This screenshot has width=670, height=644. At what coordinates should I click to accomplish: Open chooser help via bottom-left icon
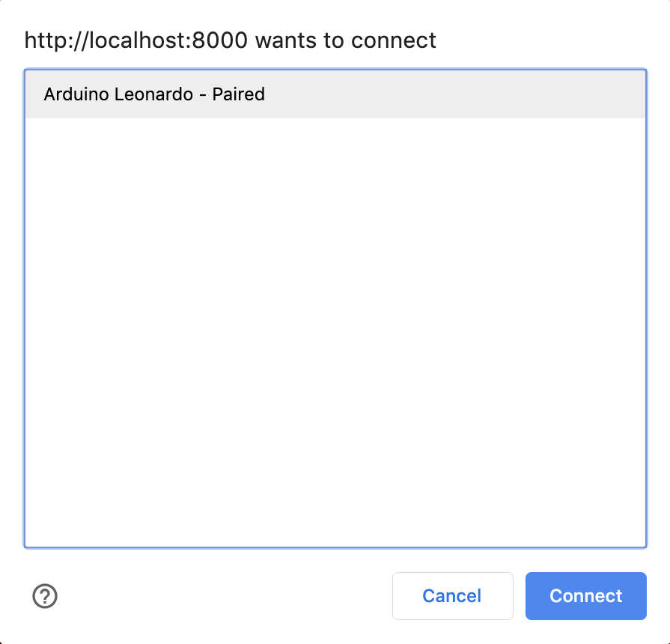45,596
